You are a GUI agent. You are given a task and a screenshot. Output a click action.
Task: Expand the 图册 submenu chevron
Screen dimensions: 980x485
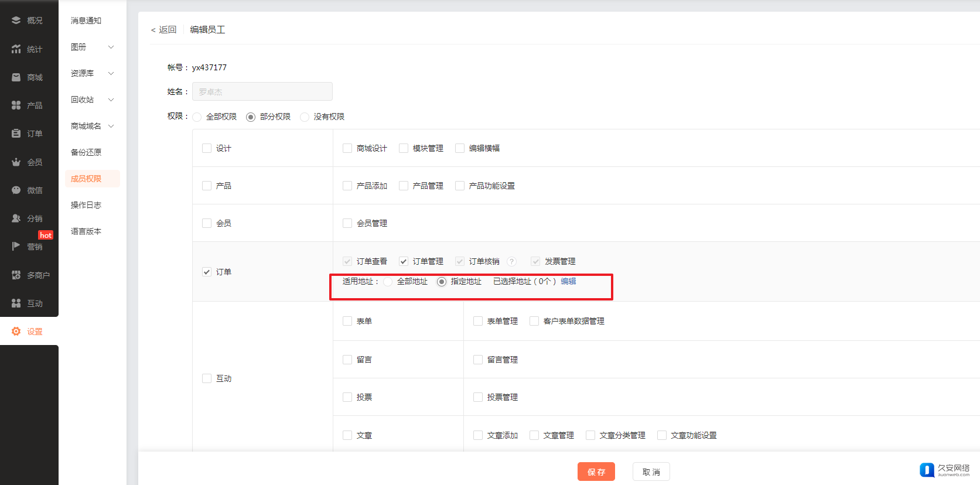point(111,47)
